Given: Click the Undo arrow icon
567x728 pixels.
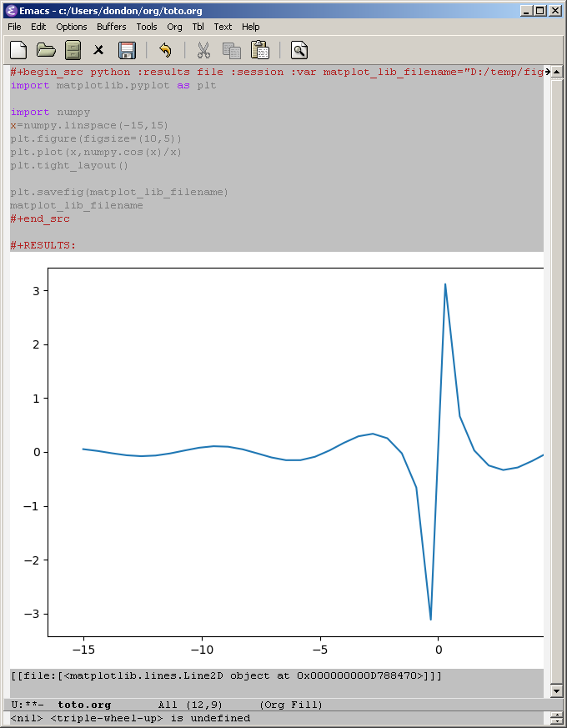Looking at the screenshot, I should point(165,50).
